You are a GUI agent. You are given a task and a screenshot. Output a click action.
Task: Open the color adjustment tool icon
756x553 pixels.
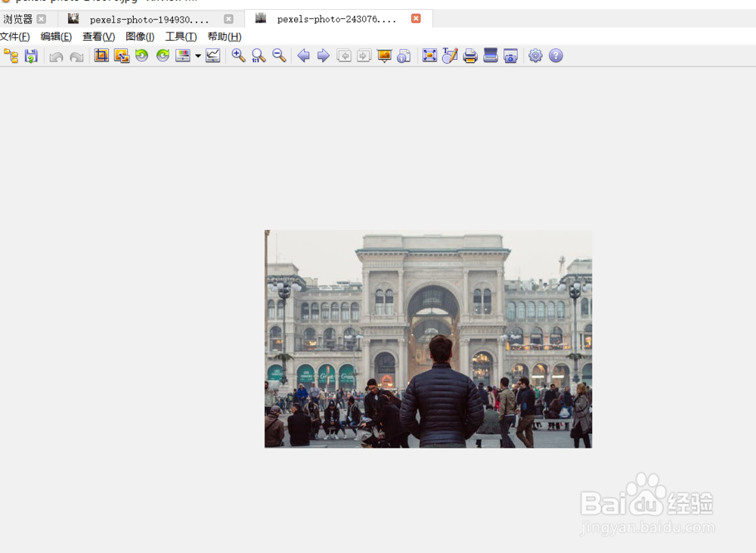[x=183, y=55]
